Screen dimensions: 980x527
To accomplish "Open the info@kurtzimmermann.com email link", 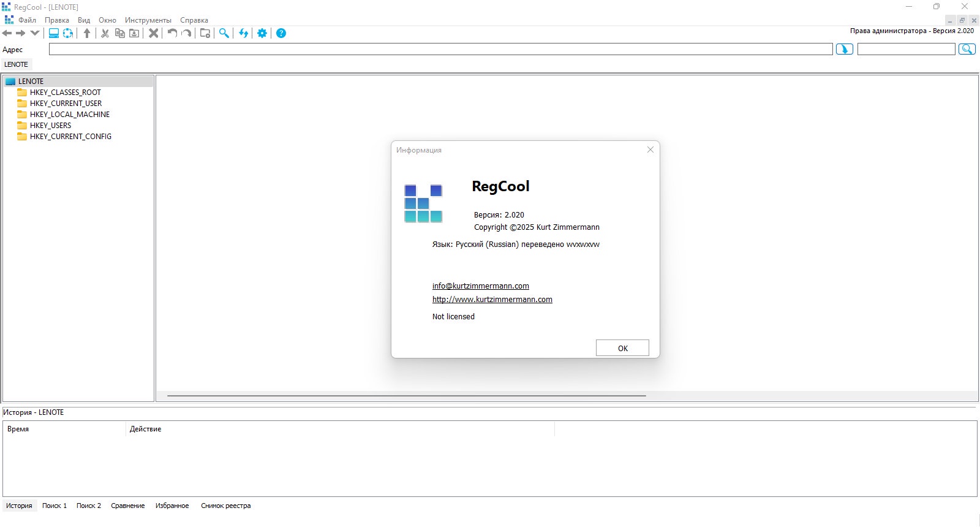I will point(481,286).
